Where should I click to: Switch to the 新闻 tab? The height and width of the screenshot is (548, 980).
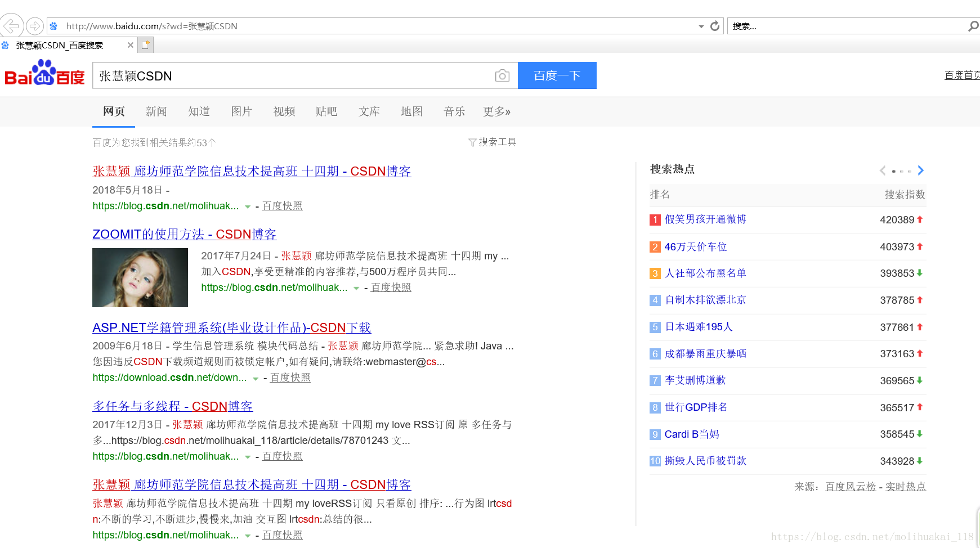click(156, 111)
